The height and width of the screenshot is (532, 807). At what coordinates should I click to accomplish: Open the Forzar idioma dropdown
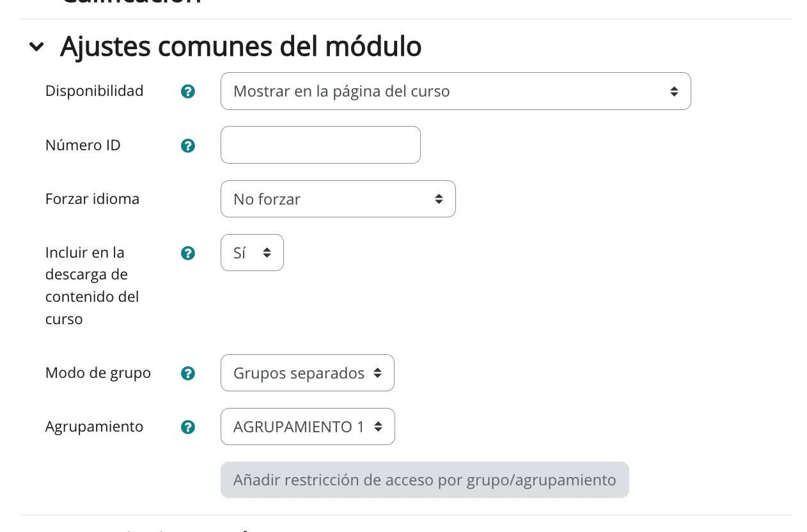click(x=338, y=199)
